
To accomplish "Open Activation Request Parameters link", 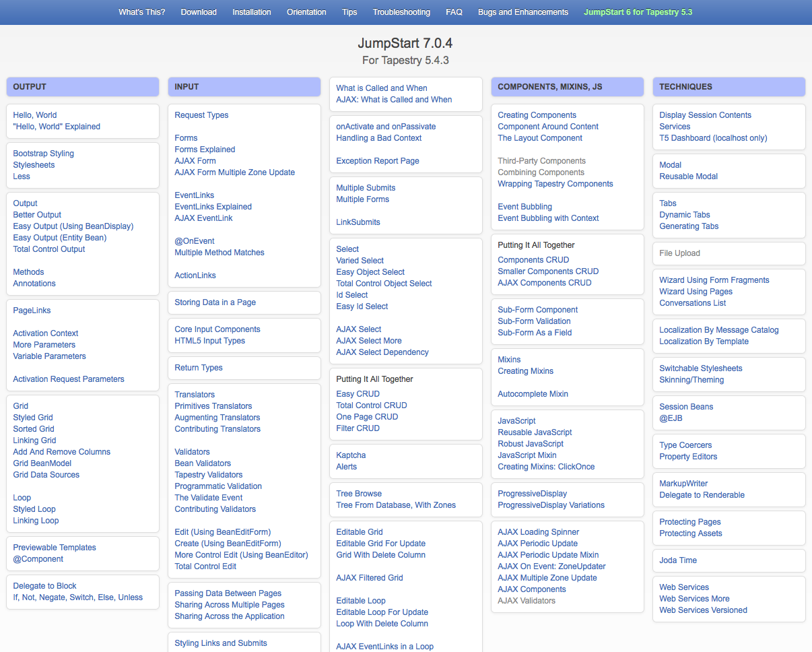I will coord(69,379).
